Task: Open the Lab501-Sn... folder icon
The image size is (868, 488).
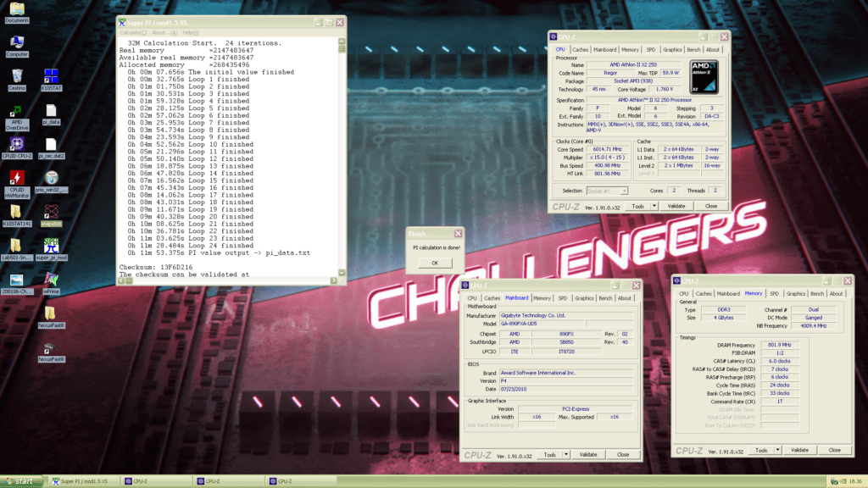Action: point(17,250)
